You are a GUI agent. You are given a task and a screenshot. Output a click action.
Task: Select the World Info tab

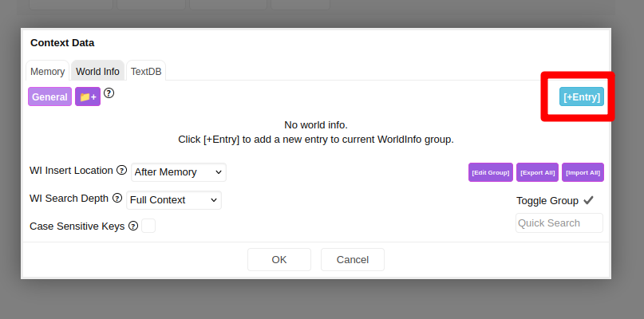pos(97,72)
